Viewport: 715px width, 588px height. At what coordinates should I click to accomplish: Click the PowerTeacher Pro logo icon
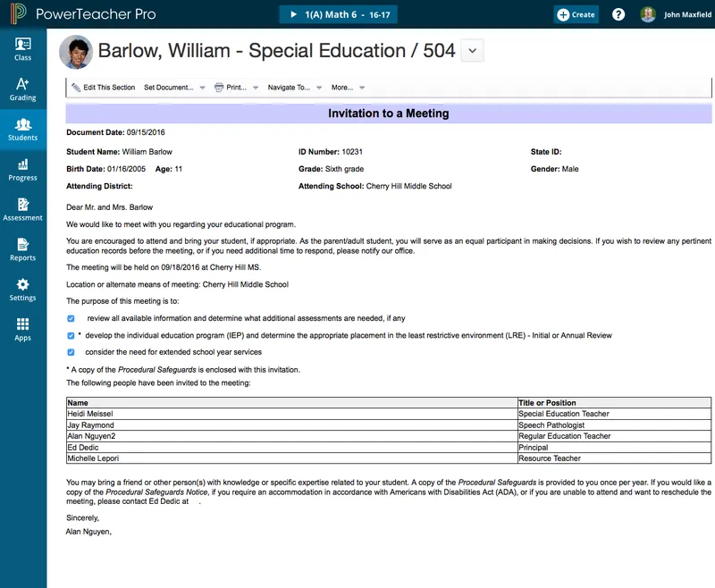coord(18,13)
